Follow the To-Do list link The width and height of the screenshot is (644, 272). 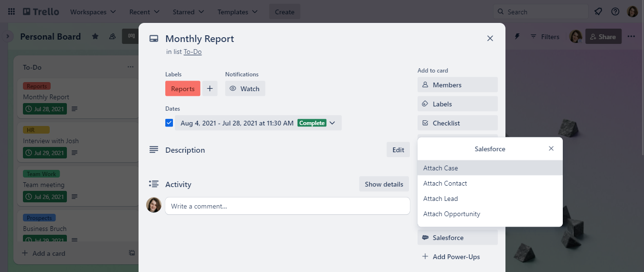tap(193, 52)
